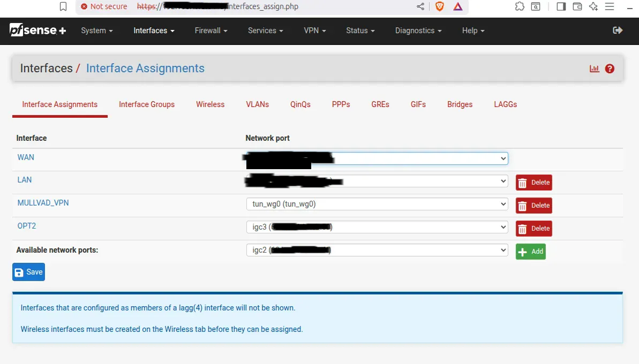Open the browser extensions puzzle icon
This screenshot has height=364, width=639.
[x=520, y=6]
